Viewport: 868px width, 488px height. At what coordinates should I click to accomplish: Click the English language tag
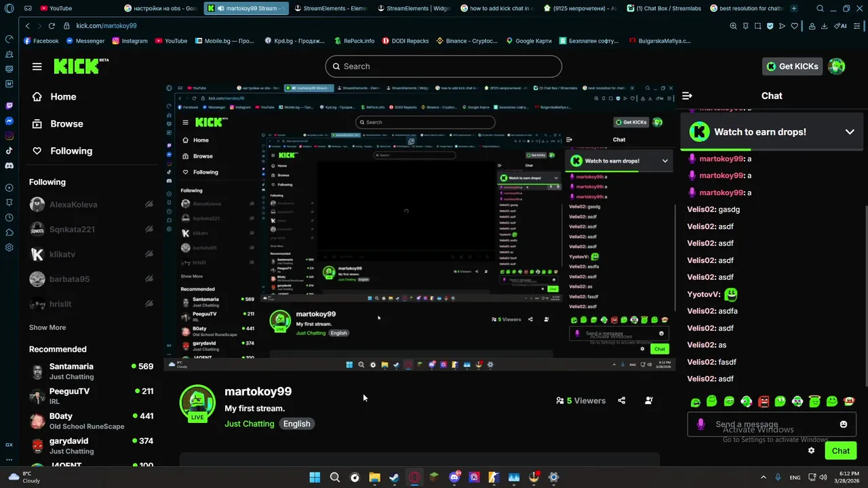(296, 424)
